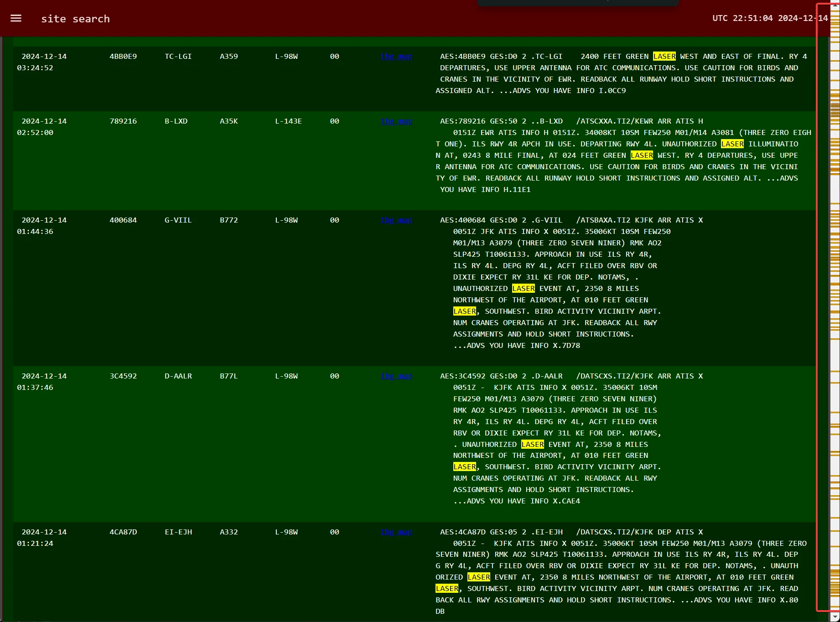Click timestamp 2024-12-14 01:37:46

[x=42, y=382]
